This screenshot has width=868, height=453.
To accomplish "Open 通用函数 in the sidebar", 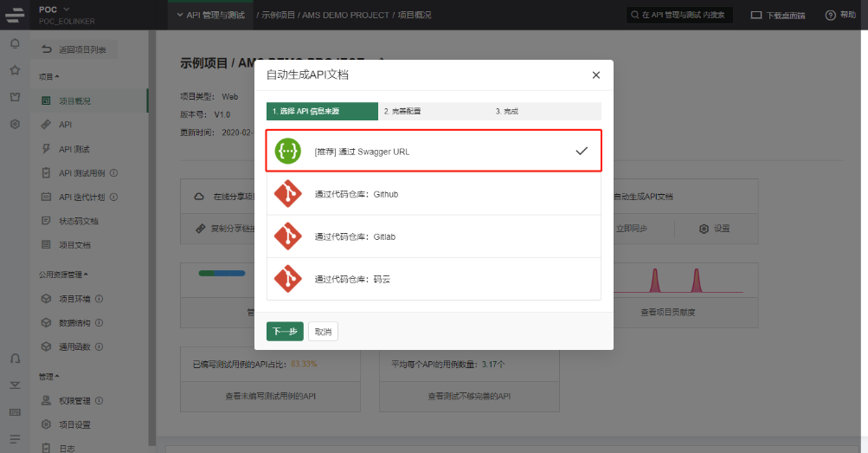I will pyautogui.click(x=89, y=346).
